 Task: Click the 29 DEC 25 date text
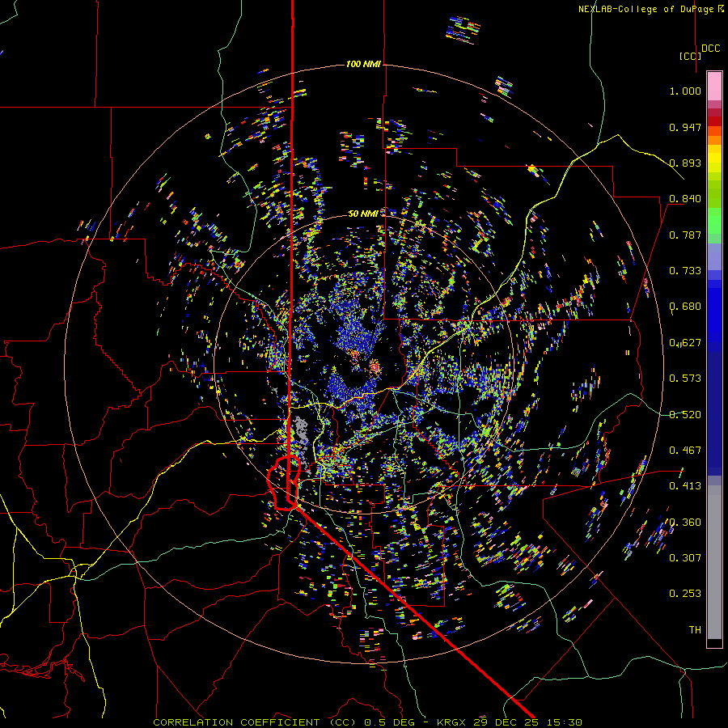point(506,722)
